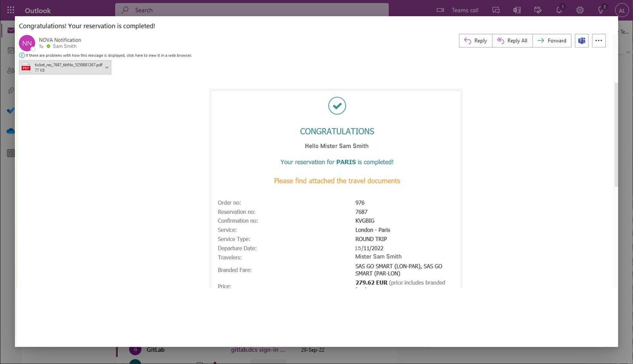Open the My Day calendar-check icon

tap(538, 10)
